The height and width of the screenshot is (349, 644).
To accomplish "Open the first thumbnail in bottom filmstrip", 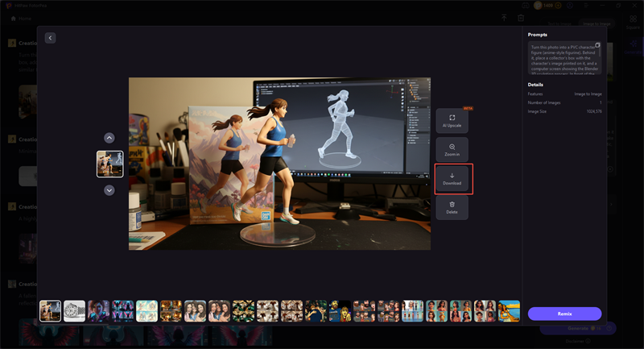I will (x=51, y=311).
